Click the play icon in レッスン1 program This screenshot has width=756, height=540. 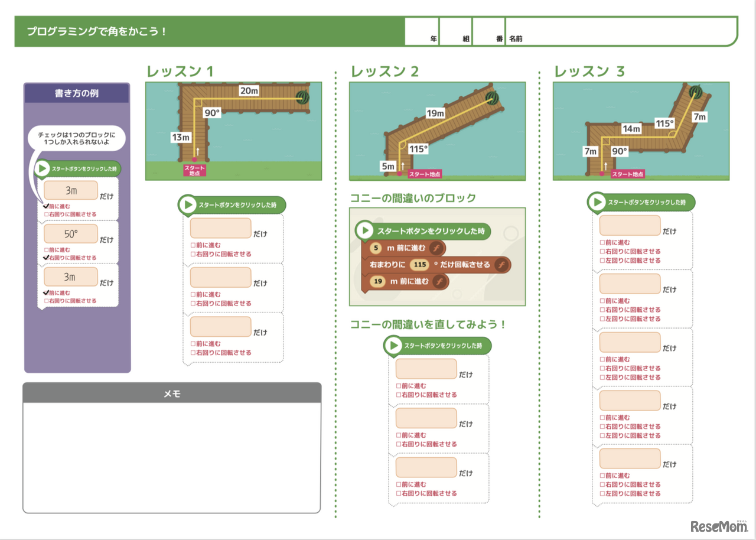tap(187, 205)
